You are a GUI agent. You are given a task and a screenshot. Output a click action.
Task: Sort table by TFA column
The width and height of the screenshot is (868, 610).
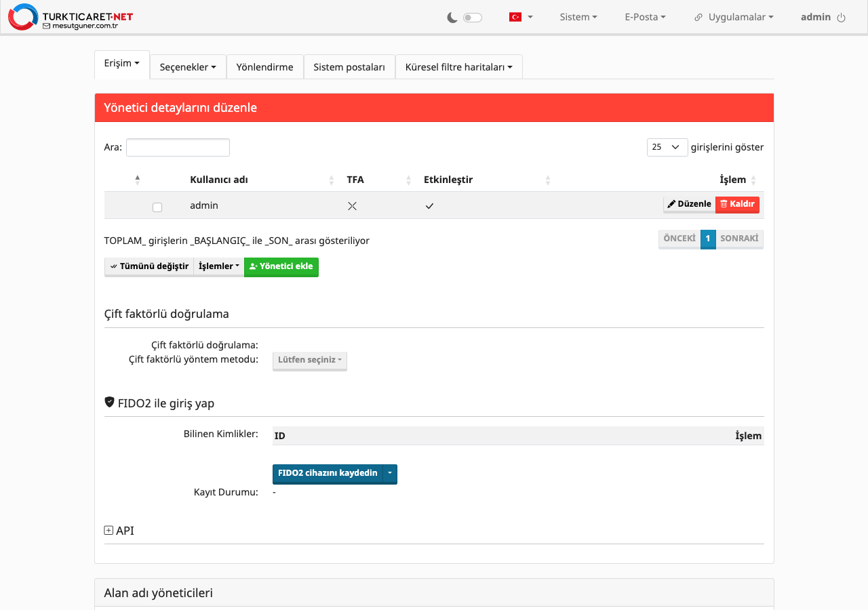coord(378,180)
